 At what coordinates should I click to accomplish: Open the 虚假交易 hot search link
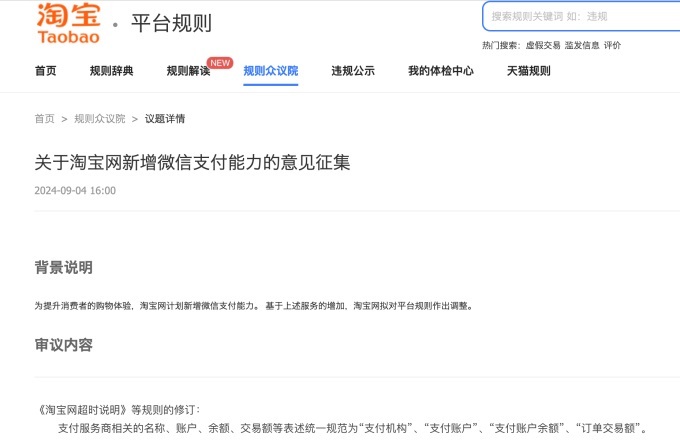click(543, 45)
